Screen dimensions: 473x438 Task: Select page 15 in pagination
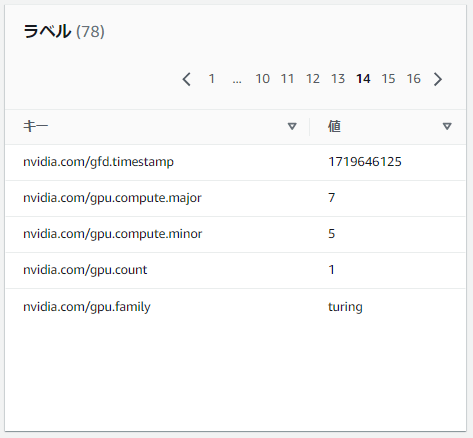(x=388, y=79)
